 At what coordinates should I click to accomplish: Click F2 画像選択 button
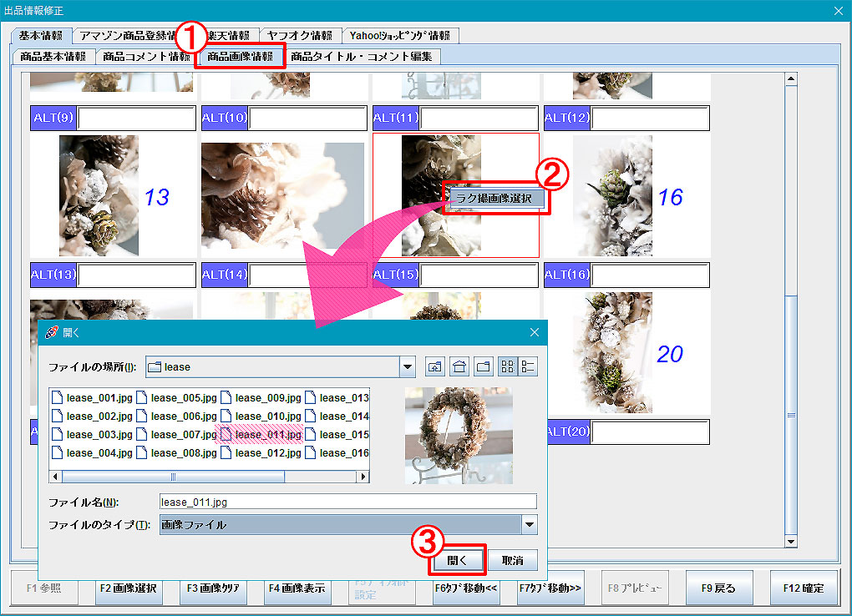pos(129,588)
